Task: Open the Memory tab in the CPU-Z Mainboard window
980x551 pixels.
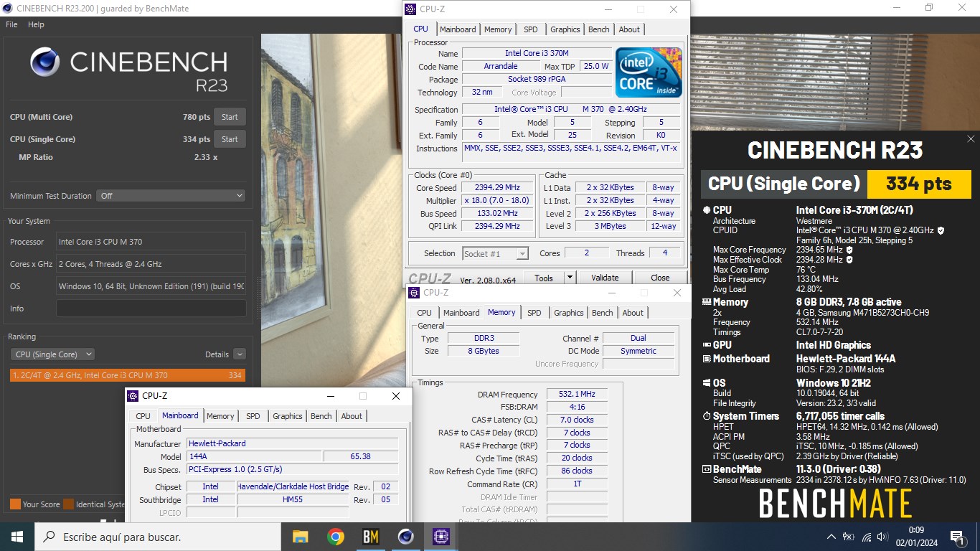Action: [x=220, y=416]
